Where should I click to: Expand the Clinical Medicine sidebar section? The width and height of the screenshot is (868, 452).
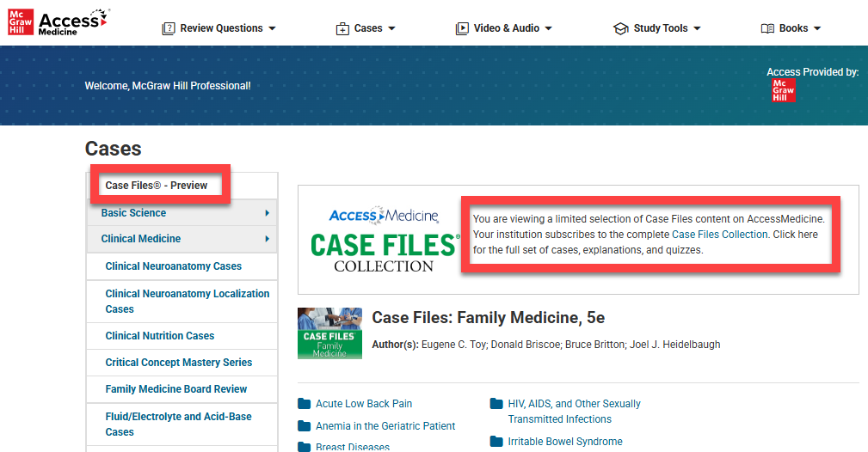(267, 239)
